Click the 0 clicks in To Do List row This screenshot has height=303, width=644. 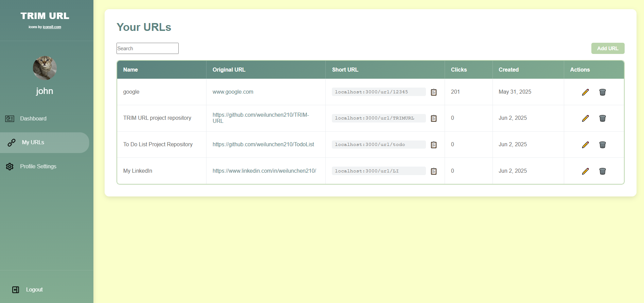pos(452,145)
